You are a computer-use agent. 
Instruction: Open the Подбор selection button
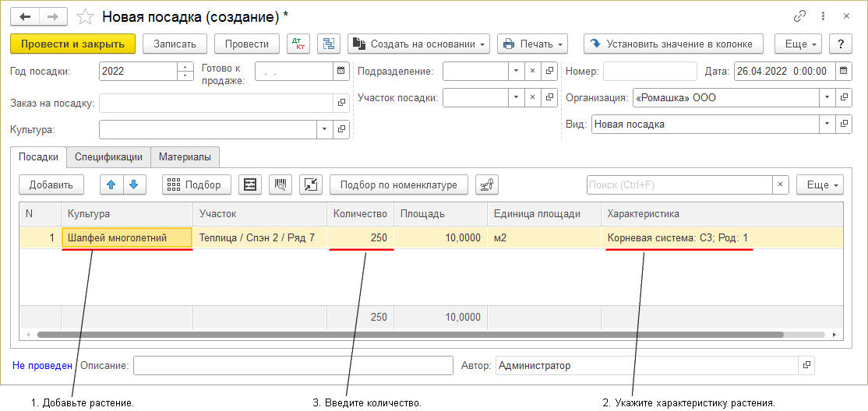(197, 184)
